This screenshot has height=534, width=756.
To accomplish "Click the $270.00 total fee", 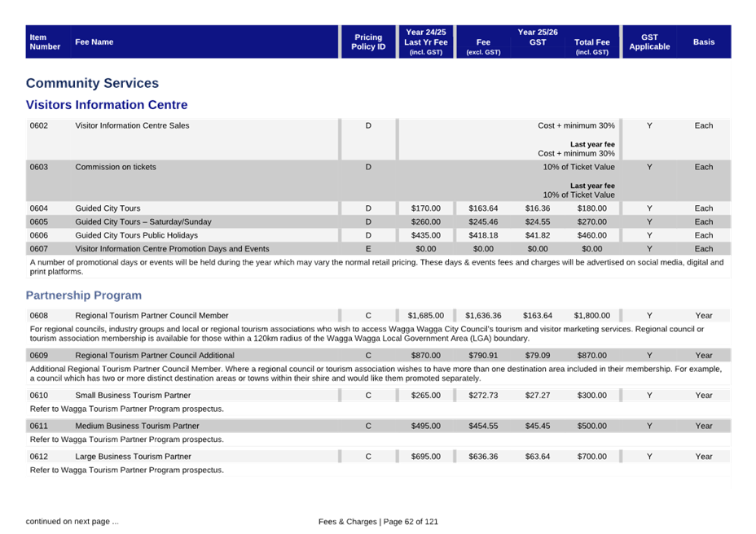I will (592, 221).
